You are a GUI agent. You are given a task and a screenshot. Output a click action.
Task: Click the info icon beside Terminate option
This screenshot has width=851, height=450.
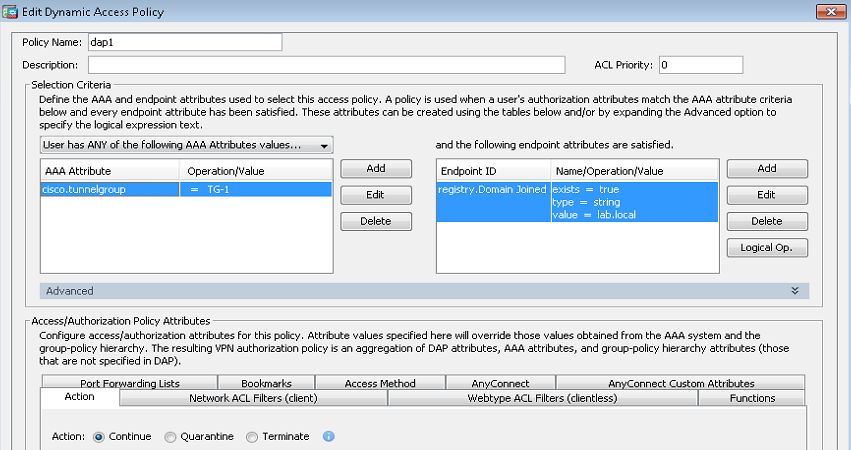pyautogui.click(x=329, y=437)
